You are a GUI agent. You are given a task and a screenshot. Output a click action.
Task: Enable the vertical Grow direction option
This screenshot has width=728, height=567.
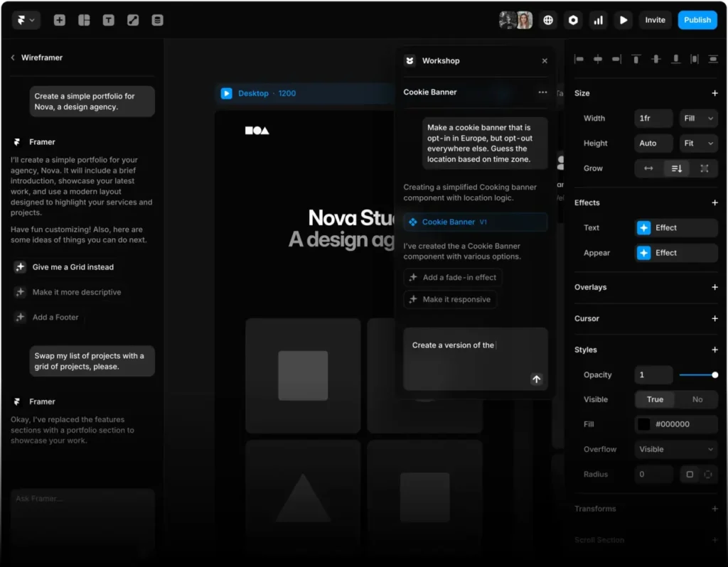coord(676,168)
